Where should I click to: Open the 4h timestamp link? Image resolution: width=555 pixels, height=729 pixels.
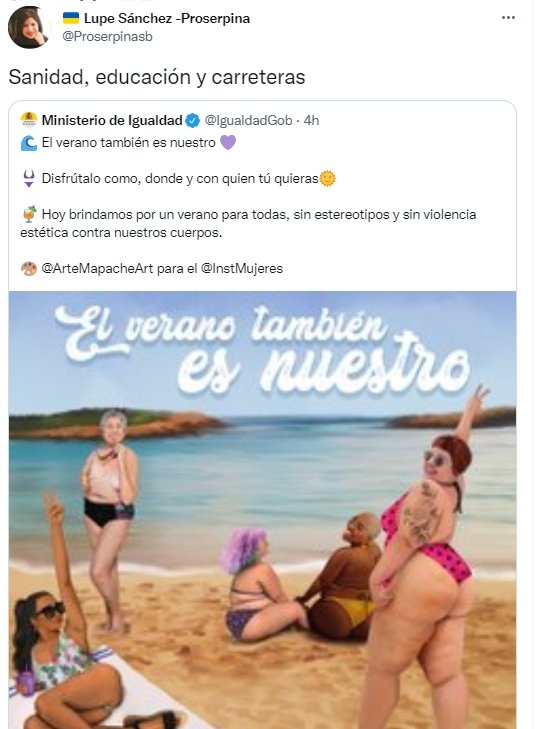click(311, 120)
